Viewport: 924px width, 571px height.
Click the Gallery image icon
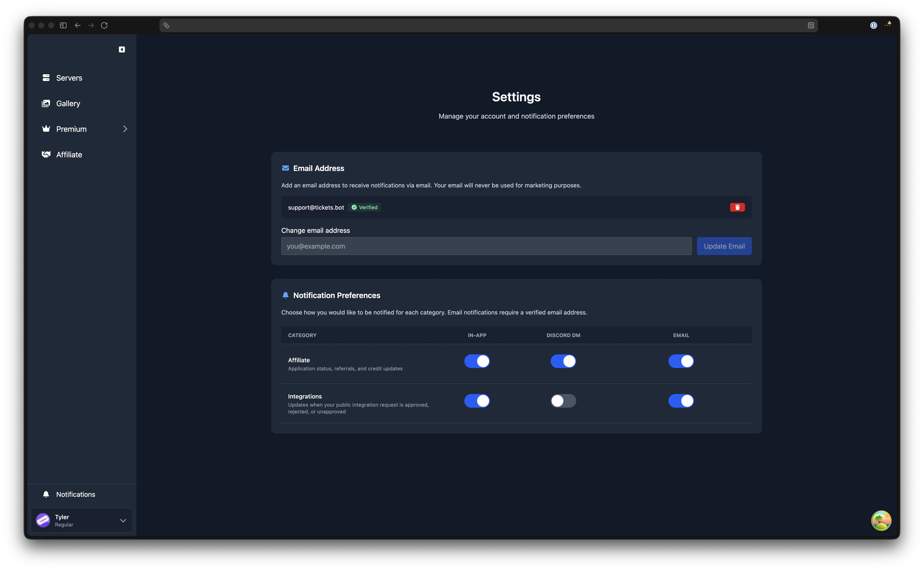(x=46, y=103)
